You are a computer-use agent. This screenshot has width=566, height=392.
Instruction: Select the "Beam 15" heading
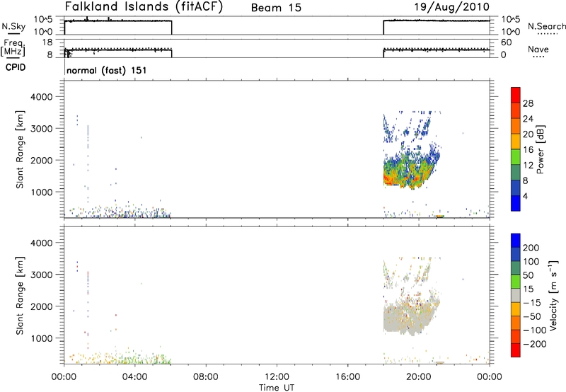click(x=276, y=8)
